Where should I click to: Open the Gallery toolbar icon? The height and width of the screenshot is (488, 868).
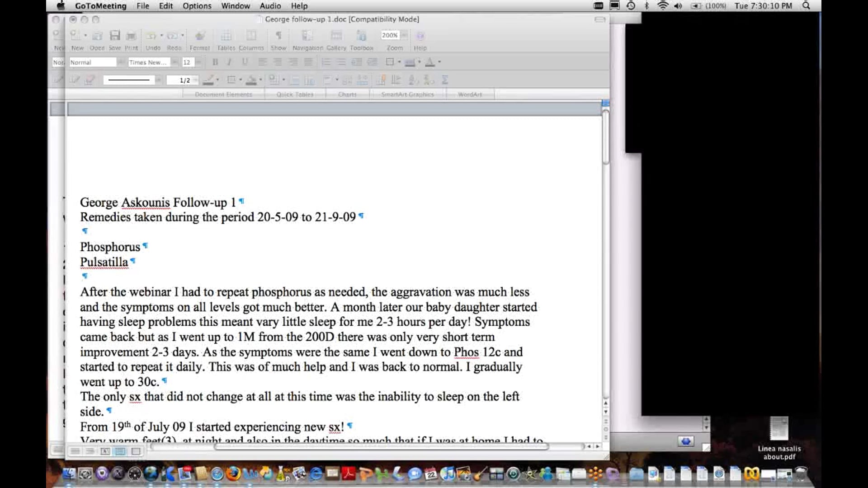[x=336, y=36]
